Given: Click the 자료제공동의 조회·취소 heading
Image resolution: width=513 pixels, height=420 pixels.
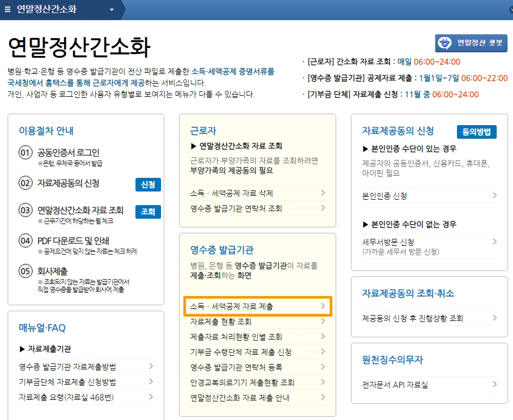Looking at the screenshot, I should [408, 293].
